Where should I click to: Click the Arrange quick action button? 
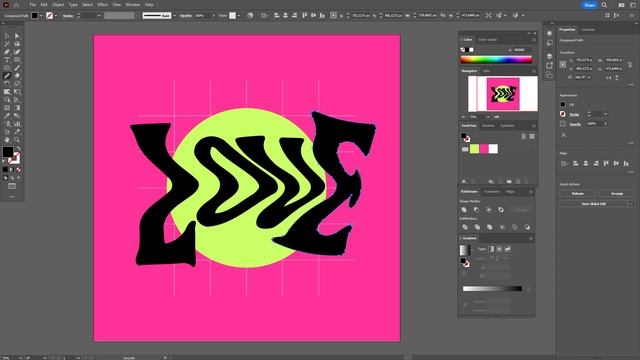pos(617,193)
